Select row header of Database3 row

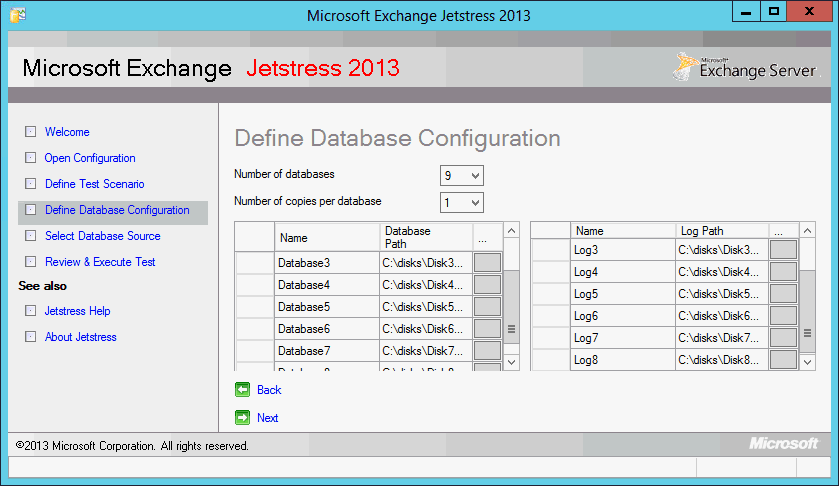(255, 263)
